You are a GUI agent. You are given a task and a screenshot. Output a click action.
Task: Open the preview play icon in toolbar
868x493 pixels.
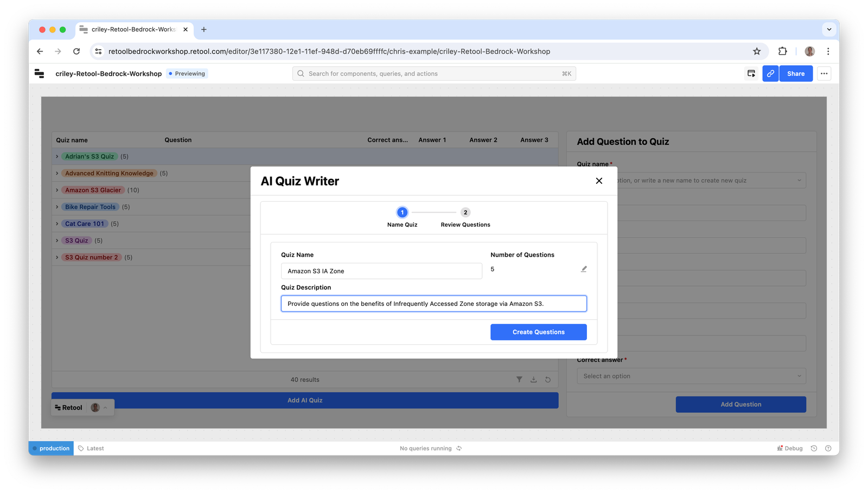coord(751,74)
